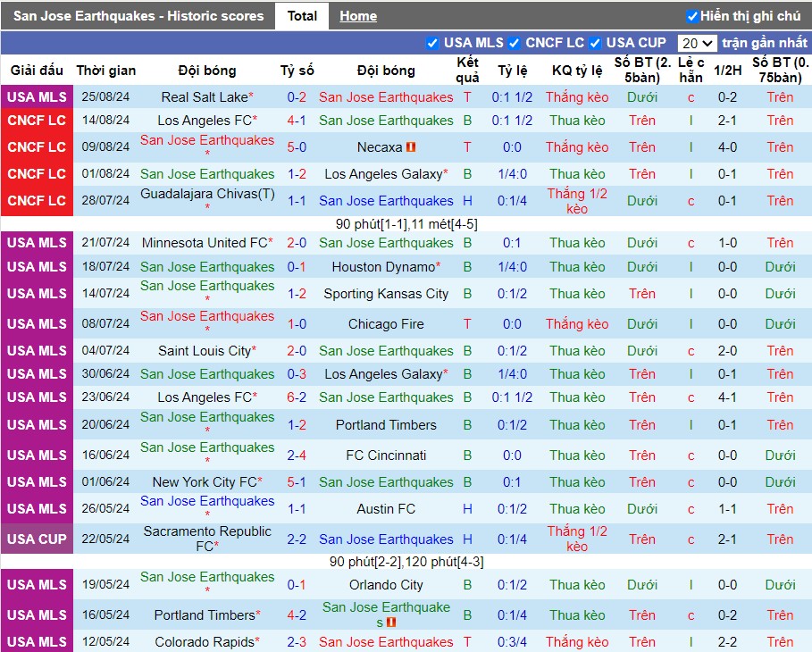Image resolution: width=812 pixels, height=652 pixels.
Task: Click the 1/2H column header
Action: [728, 70]
